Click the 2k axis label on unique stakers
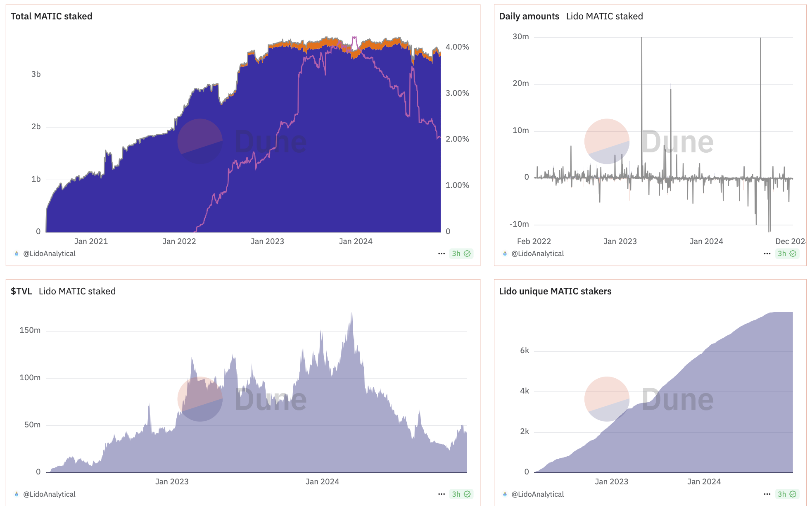The width and height of the screenshot is (812, 512). coord(524,431)
